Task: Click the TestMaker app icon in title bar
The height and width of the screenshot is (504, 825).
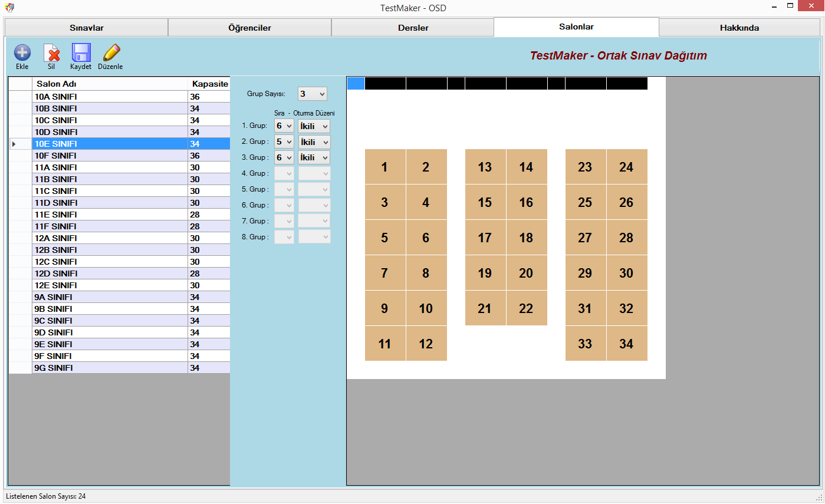Action: [9, 8]
